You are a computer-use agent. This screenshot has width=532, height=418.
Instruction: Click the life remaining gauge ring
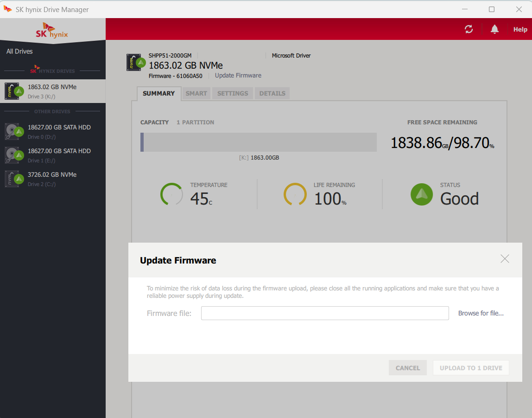pos(295,194)
